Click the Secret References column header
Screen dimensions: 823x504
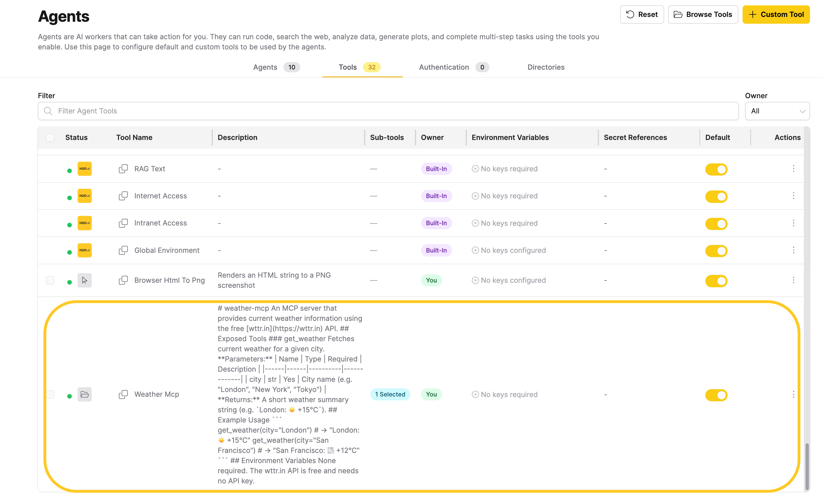(635, 138)
